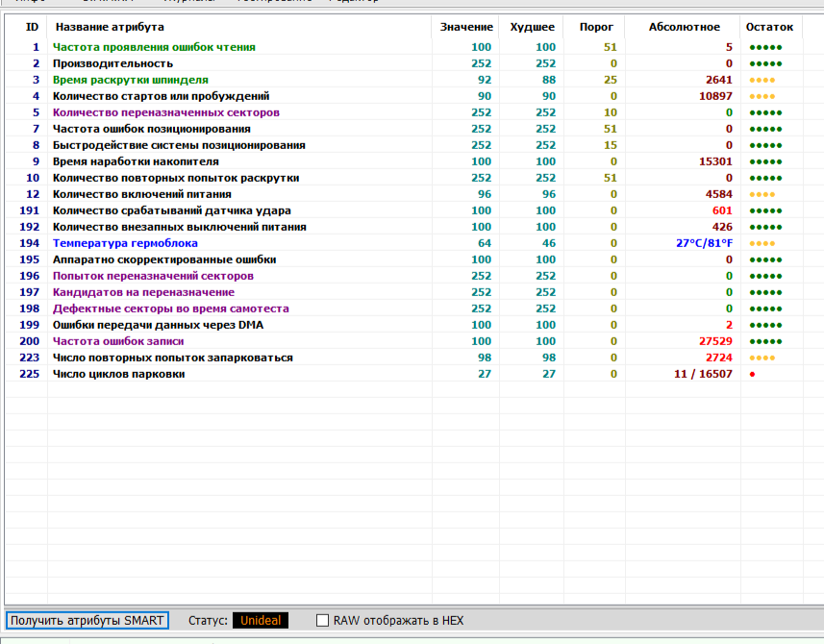Select the 'Ошибки передачи данных через DMA' attribute
The height and width of the screenshot is (644, 824).
coord(158,325)
